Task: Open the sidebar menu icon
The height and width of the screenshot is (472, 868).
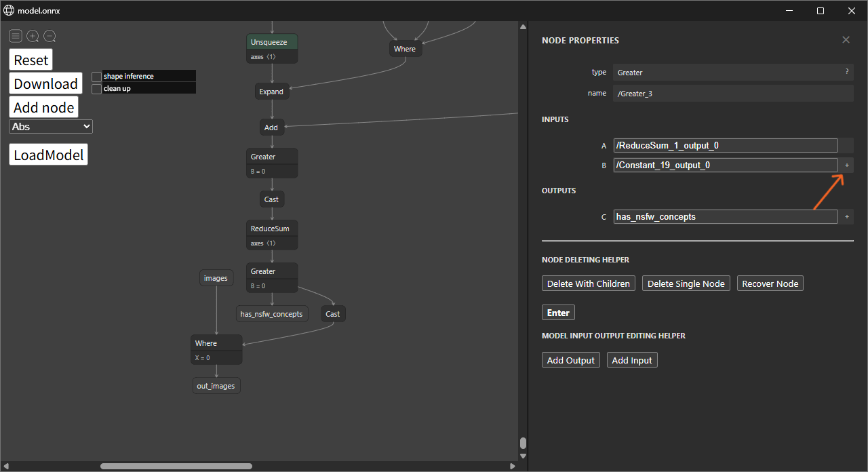Action: [16, 36]
